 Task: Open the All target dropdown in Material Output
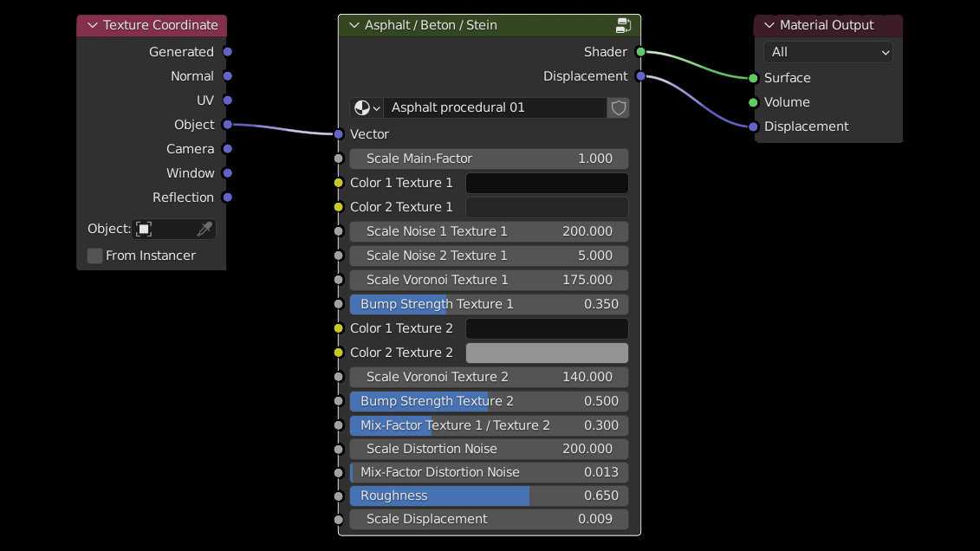827,52
